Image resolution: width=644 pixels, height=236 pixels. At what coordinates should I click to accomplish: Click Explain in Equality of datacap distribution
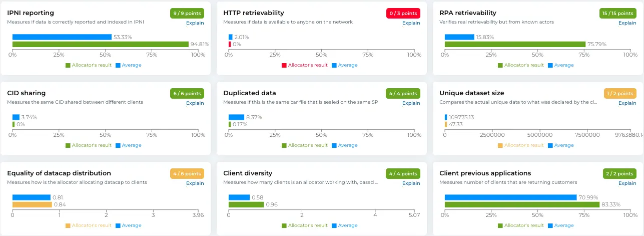pyautogui.click(x=195, y=183)
